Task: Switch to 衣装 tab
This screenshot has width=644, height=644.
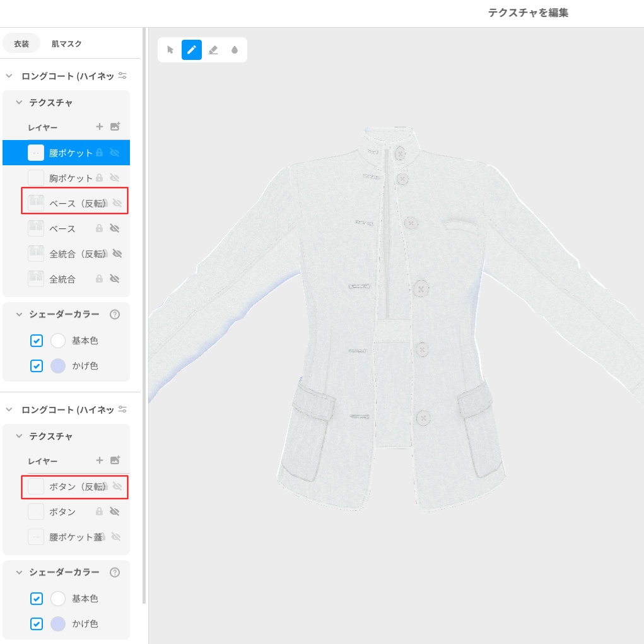Action: [21, 44]
